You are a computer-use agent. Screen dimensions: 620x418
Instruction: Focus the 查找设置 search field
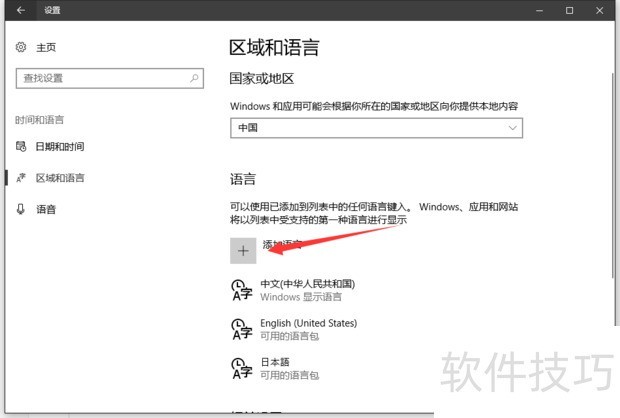100,77
